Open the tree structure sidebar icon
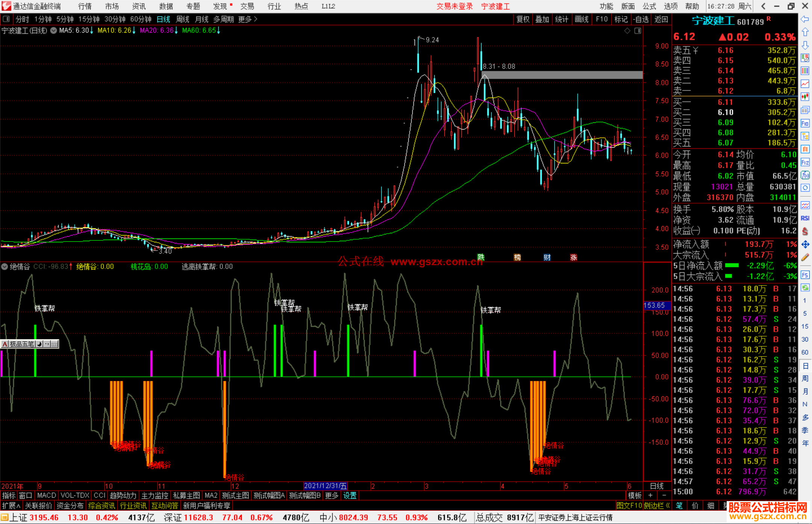The image size is (812, 524). (805, 136)
